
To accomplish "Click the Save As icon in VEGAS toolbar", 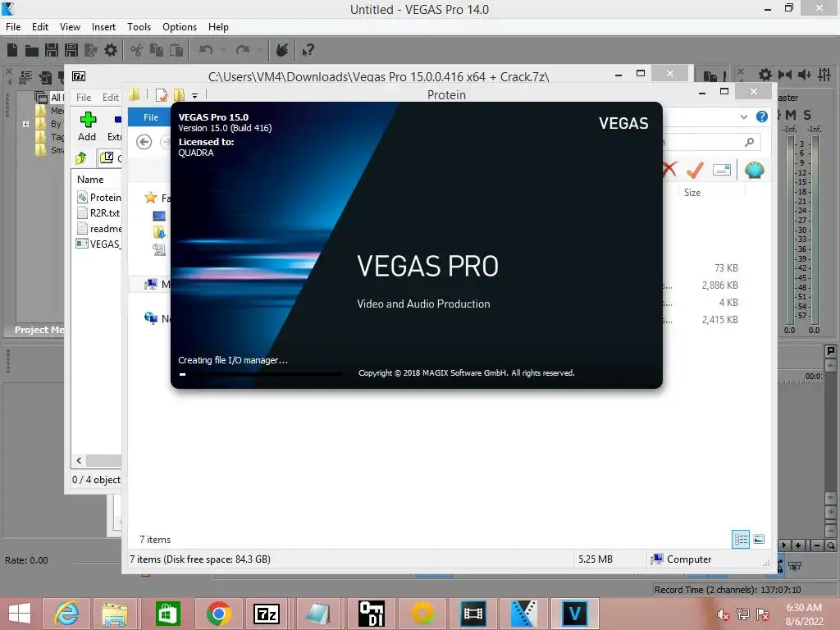I will pyautogui.click(x=71, y=50).
